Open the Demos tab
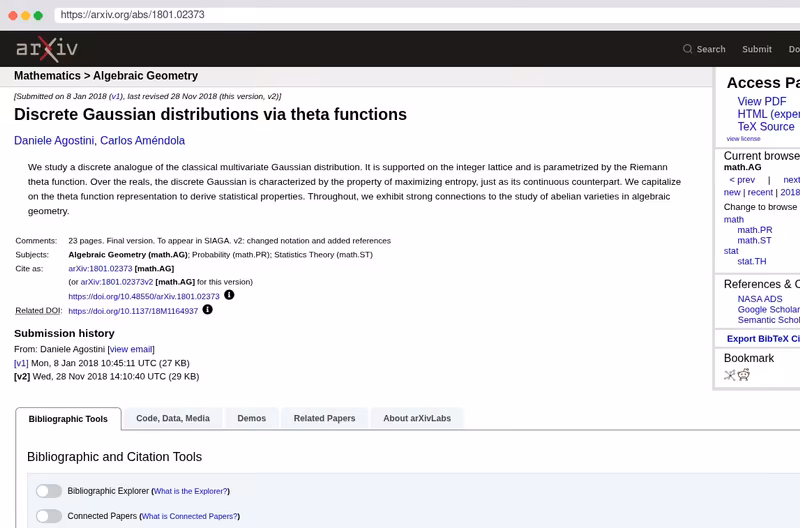 click(x=252, y=418)
